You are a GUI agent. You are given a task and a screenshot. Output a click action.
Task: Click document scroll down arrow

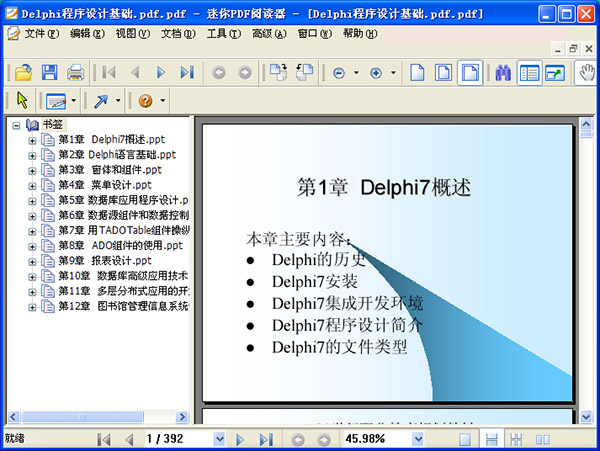coord(586,417)
